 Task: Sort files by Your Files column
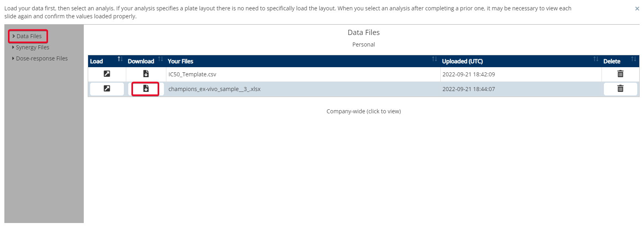(x=434, y=59)
